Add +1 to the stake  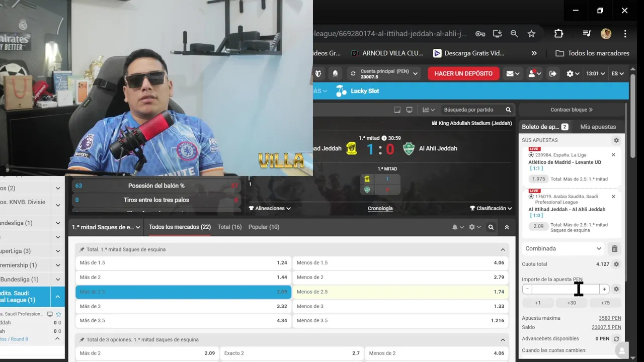pyautogui.click(x=538, y=303)
